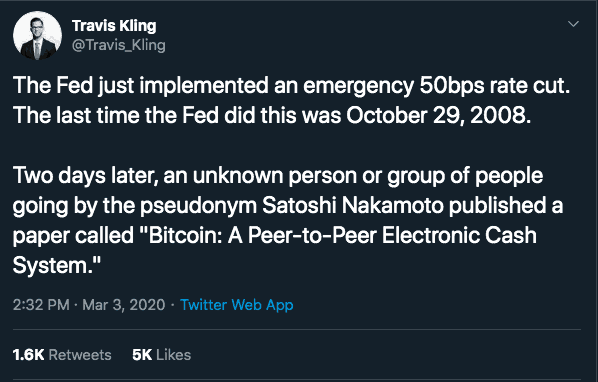The height and width of the screenshot is (382, 598).
Task: Click the 2:32 PM timestamp
Action: [41, 305]
